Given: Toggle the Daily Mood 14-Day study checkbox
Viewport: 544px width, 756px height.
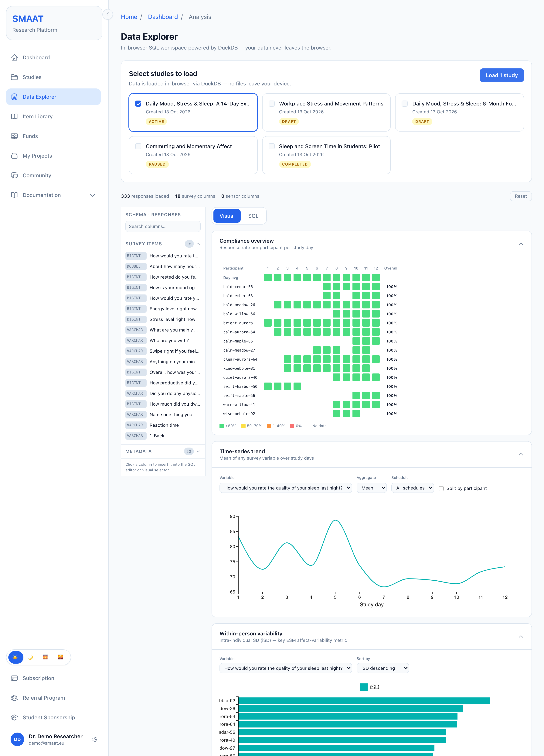Looking at the screenshot, I should pyautogui.click(x=138, y=104).
